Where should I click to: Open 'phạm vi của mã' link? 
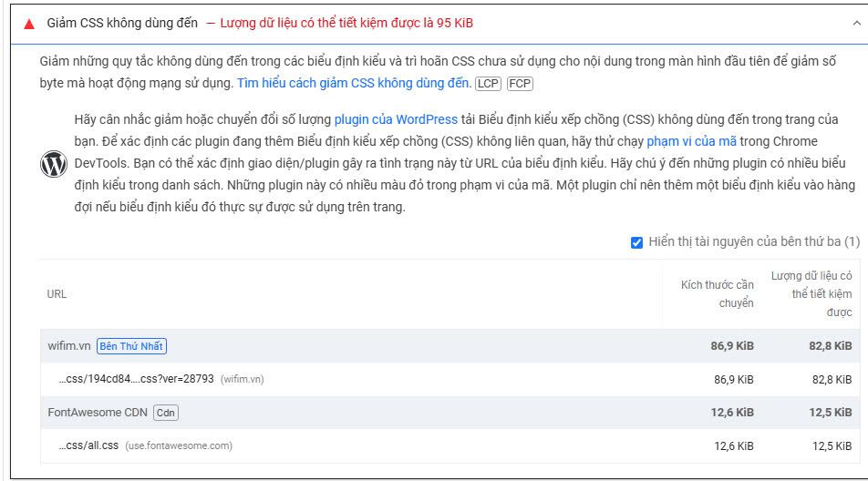click(691, 141)
